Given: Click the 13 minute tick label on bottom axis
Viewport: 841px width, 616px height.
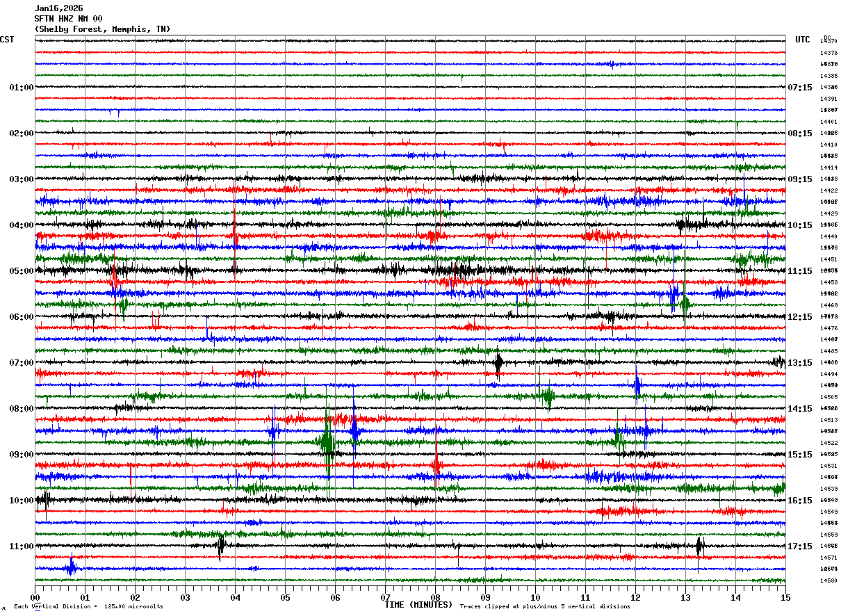Looking at the screenshot, I should pyautogui.click(x=685, y=597).
